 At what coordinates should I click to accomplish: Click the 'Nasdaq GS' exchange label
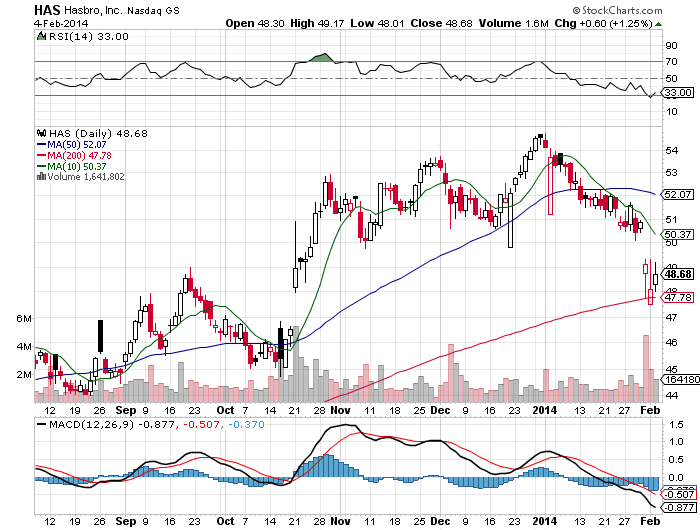(x=153, y=10)
